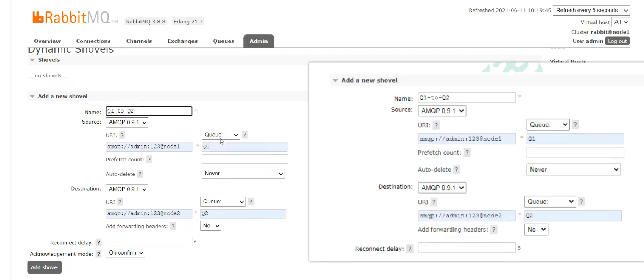Open Reconnect delay help in enlarged panel
This screenshot has width=644, height=280.
410,249
